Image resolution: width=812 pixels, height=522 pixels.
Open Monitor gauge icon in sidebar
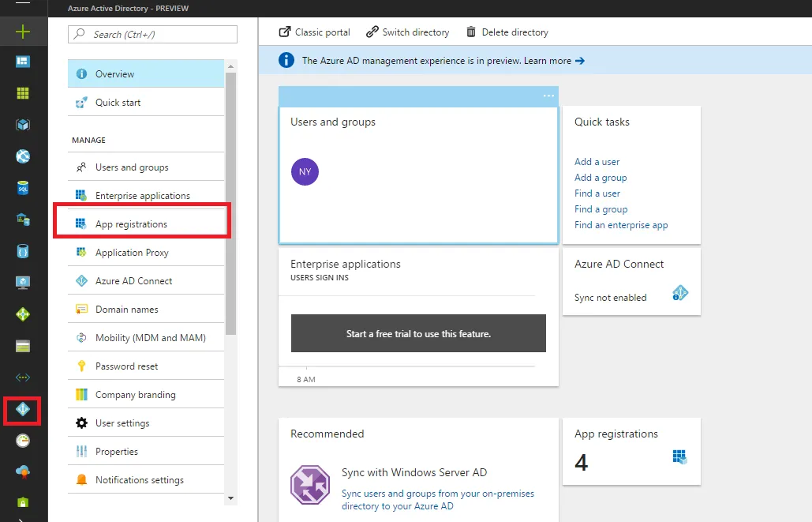[23, 441]
